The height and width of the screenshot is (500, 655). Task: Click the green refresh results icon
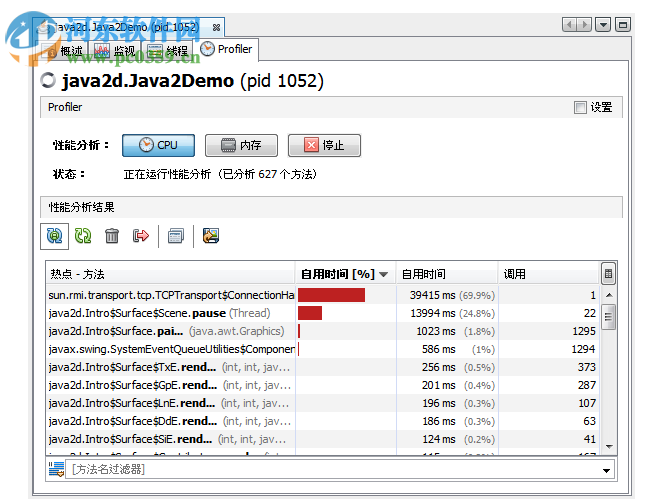pos(83,236)
